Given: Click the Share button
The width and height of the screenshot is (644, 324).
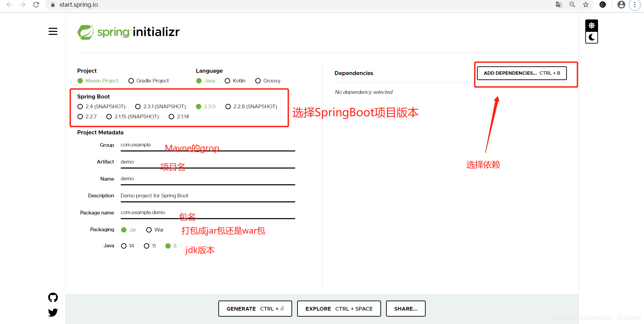Looking at the screenshot, I should tap(406, 309).
